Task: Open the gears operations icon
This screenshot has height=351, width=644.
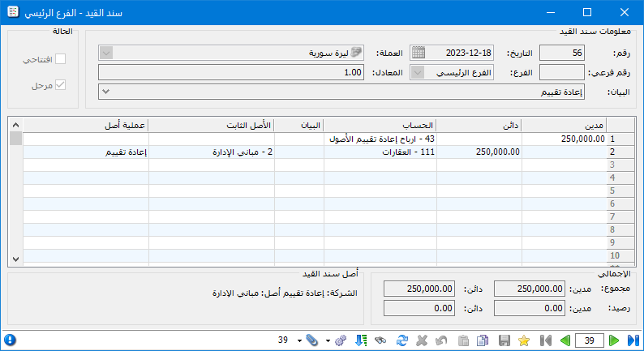Action: [x=341, y=340]
